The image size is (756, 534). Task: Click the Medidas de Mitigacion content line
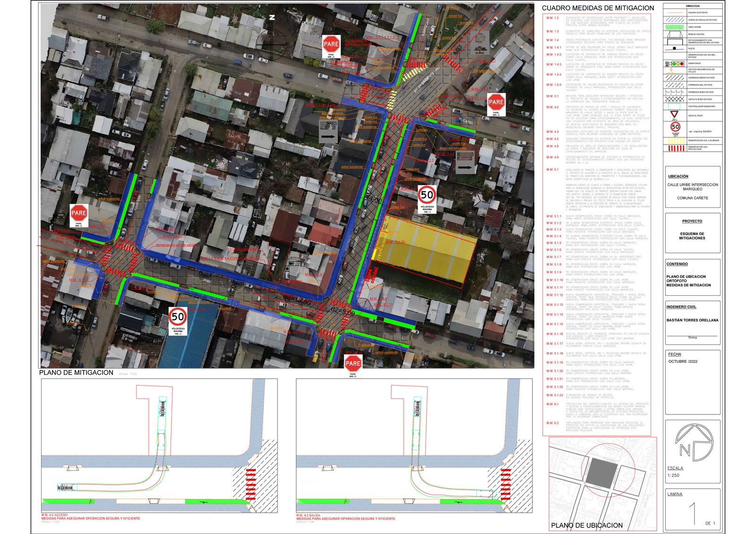click(x=688, y=285)
